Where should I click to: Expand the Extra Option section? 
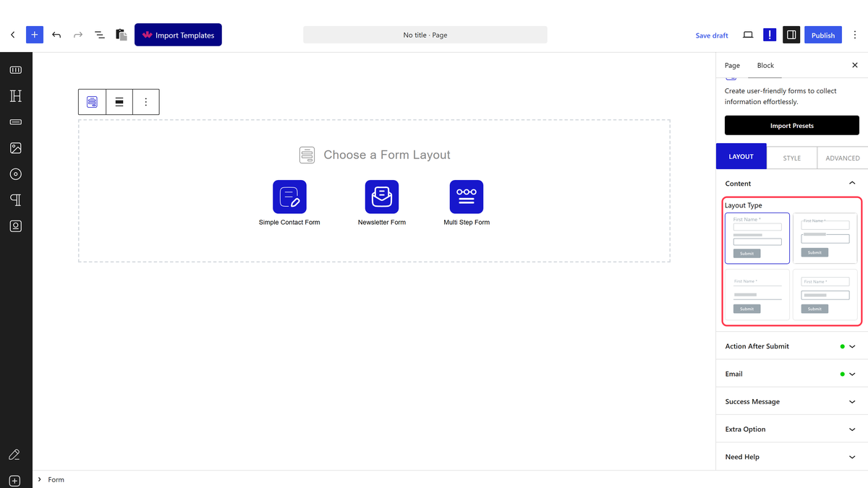click(x=792, y=429)
